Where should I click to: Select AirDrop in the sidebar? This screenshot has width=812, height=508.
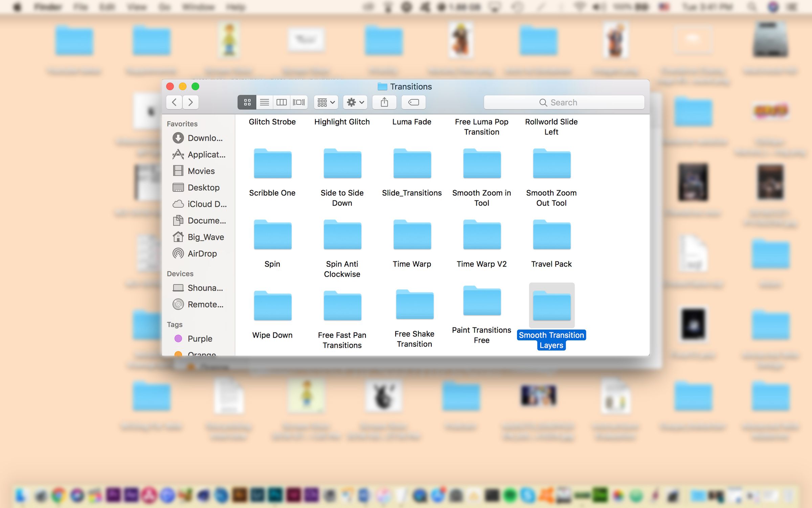point(201,253)
